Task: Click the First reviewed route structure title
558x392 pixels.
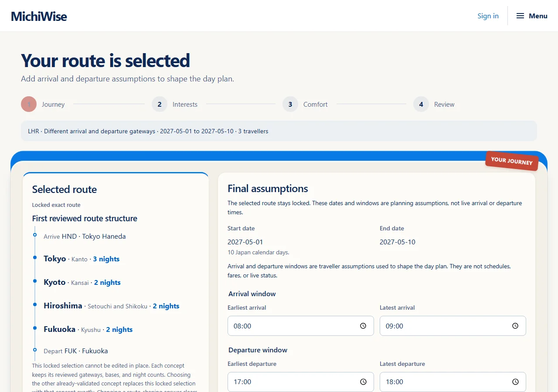Action: [x=85, y=218]
